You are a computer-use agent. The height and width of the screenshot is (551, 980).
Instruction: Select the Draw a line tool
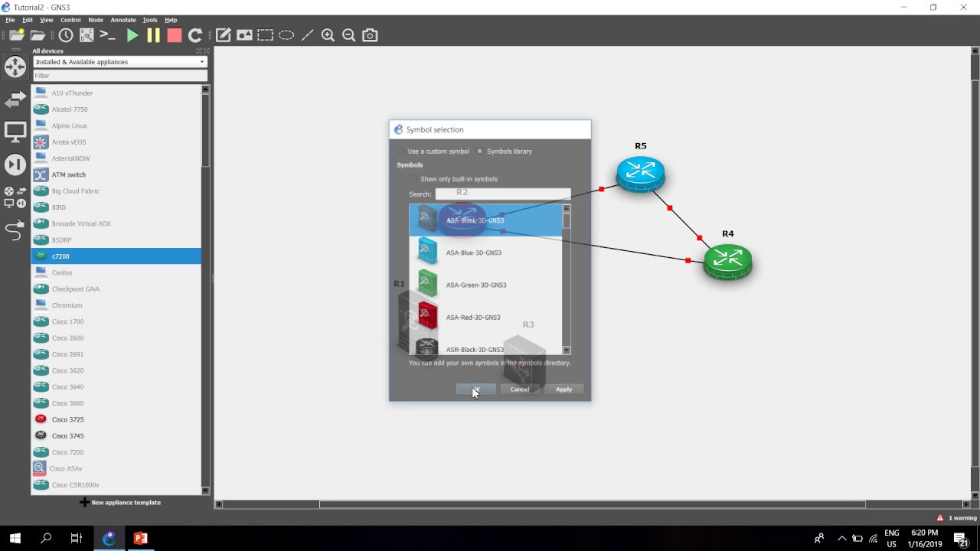click(307, 35)
